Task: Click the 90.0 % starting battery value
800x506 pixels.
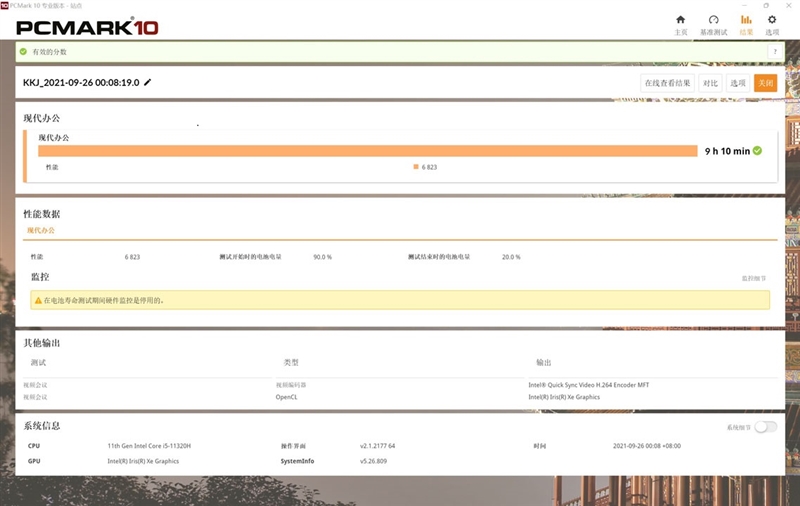Action: point(322,257)
